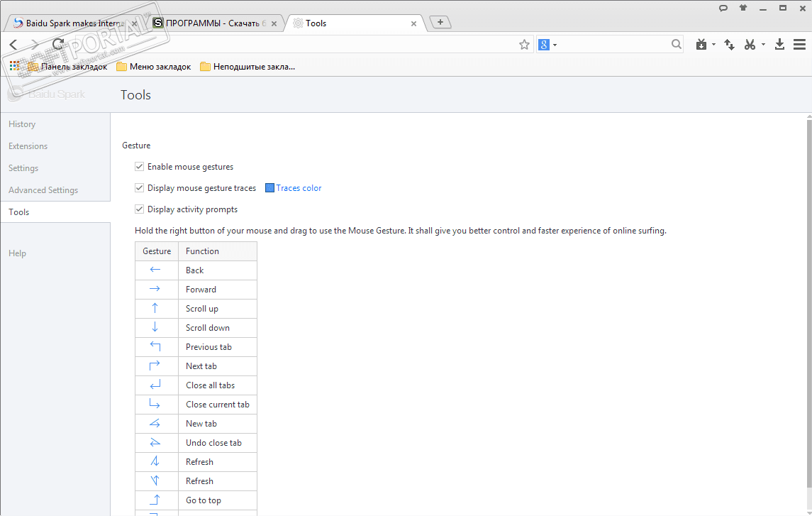Click the up-down arrows toolbar icon
This screenshot has height=516, width=812.
[x=729, y=45]
